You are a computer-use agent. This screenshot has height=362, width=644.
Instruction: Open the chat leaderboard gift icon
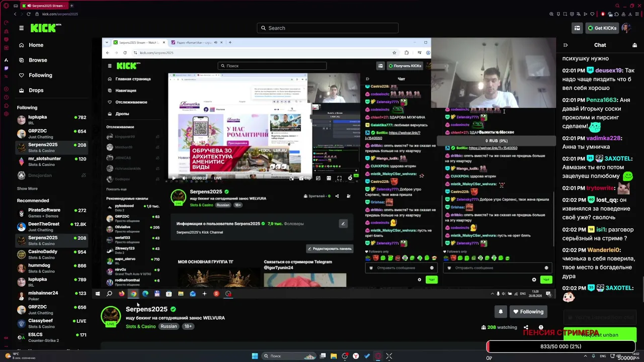point(634,45)
